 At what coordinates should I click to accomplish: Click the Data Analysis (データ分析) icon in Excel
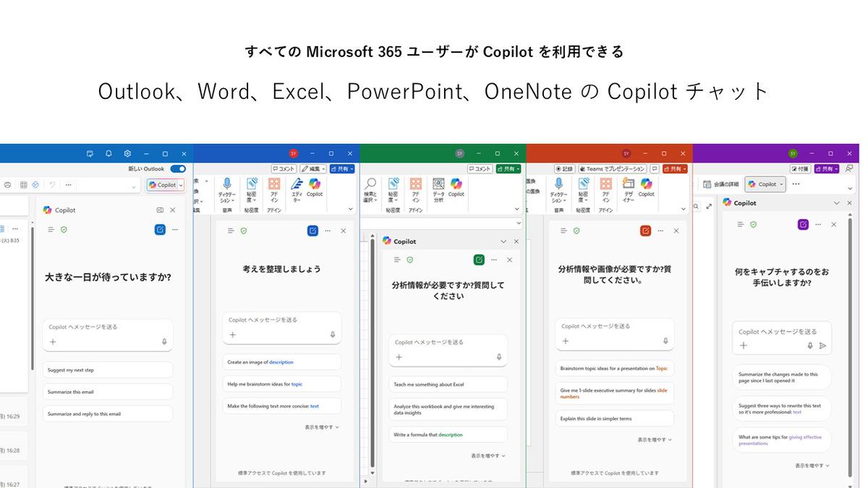point(438,188)
